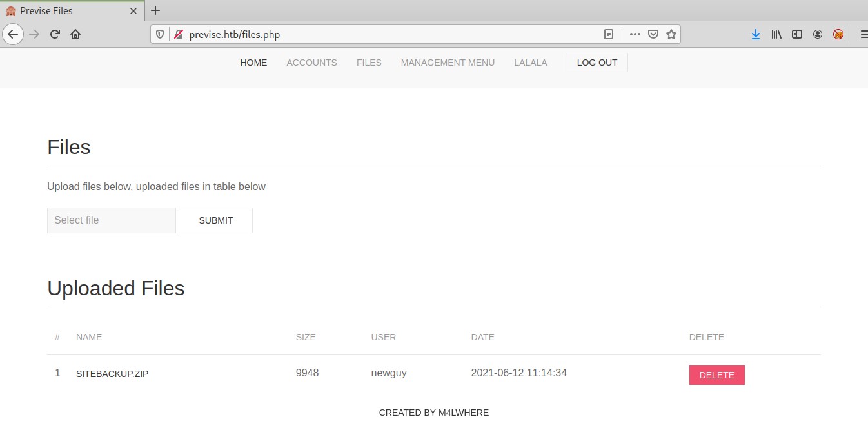Open the MANAGEMENT MENU nav item
This screenshot has height=437, width=868.
coord(448,63)
